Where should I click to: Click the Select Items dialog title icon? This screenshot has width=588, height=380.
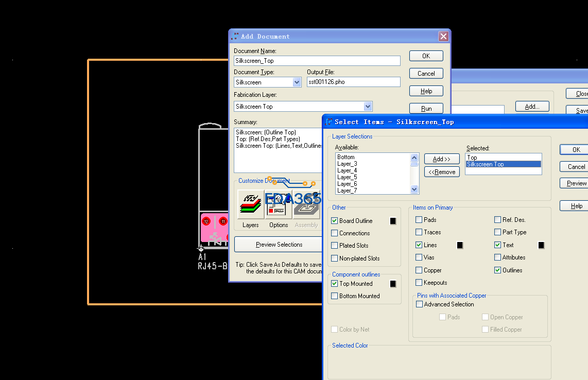[329, 122]
